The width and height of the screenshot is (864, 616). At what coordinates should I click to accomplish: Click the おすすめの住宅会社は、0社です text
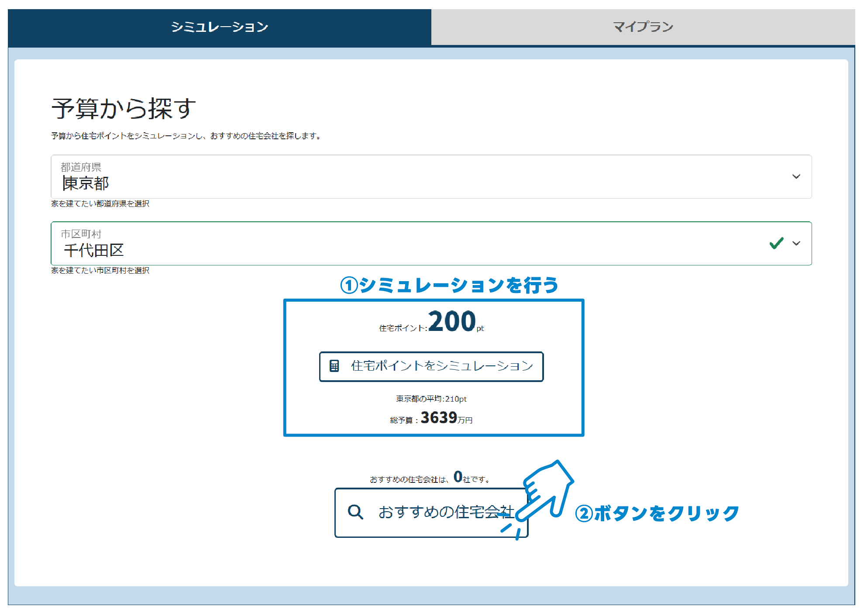click(429, 478)
